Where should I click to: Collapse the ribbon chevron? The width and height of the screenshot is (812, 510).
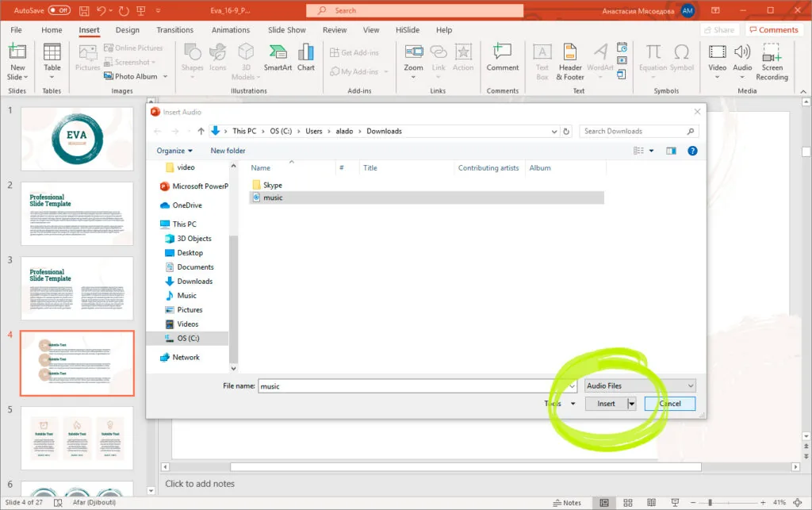pos(803,92)
